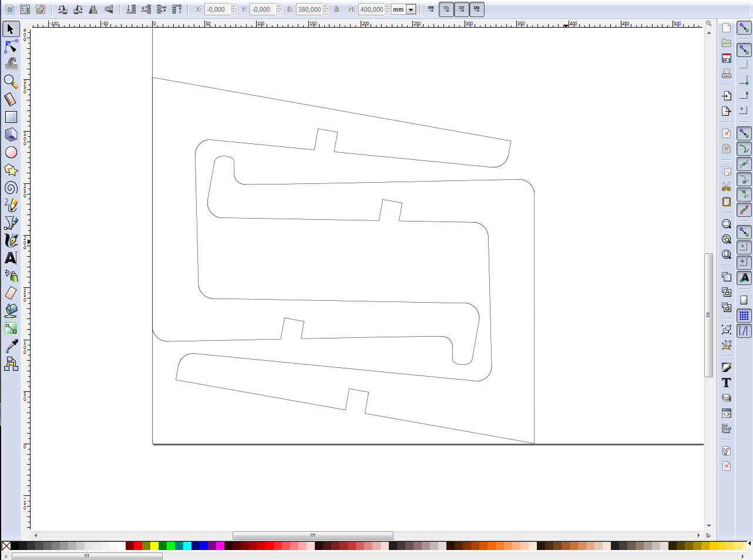
Task: Activate the Color dropper tool
Action: pos(11,346)
